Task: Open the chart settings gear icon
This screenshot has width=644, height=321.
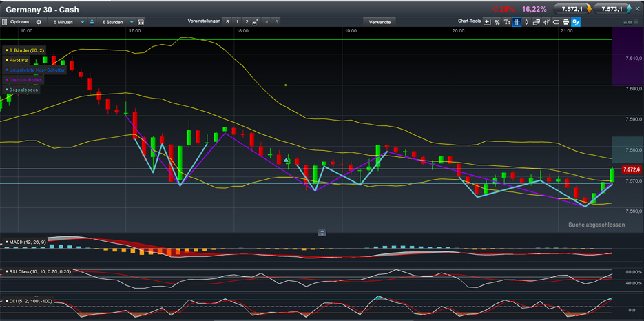Action: coord(39,22)
